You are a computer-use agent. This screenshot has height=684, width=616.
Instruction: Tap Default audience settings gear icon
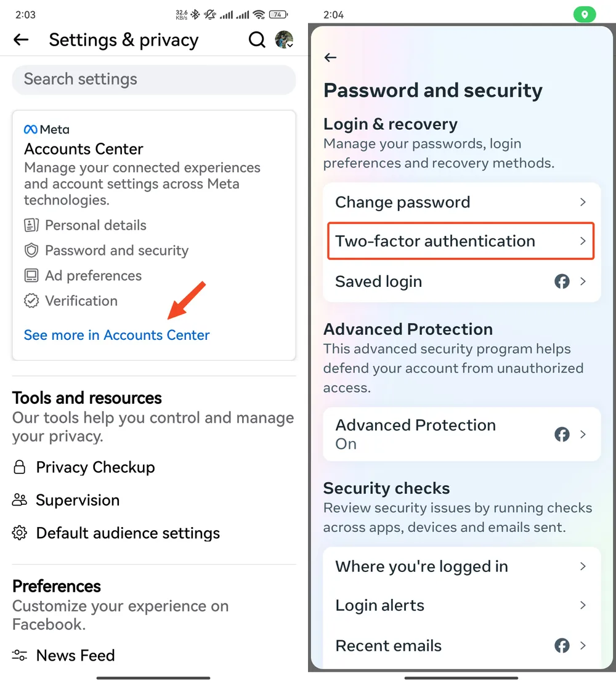tap(20, 533)
